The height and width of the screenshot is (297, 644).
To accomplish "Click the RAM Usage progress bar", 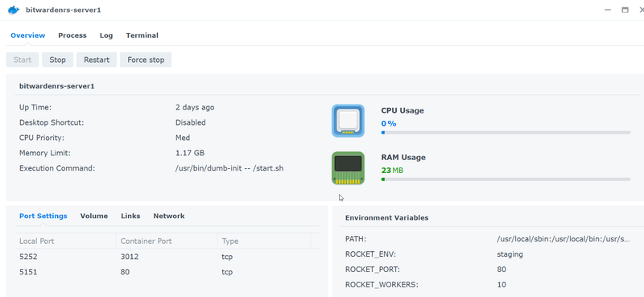I will (506, 179).
